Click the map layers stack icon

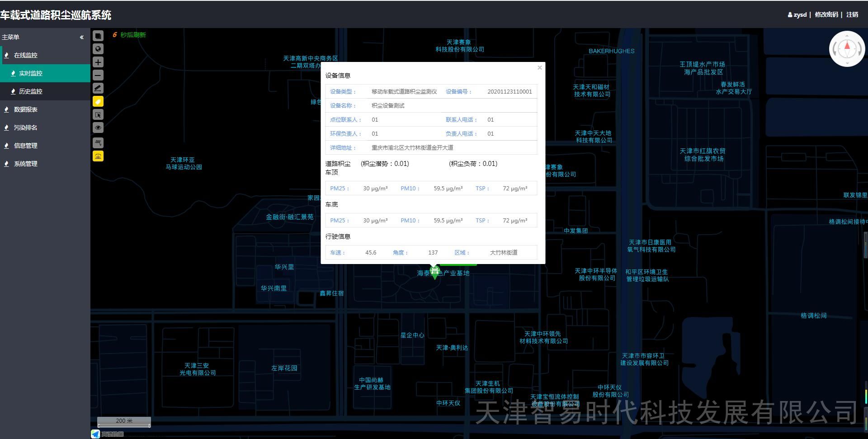coord(98,36)
